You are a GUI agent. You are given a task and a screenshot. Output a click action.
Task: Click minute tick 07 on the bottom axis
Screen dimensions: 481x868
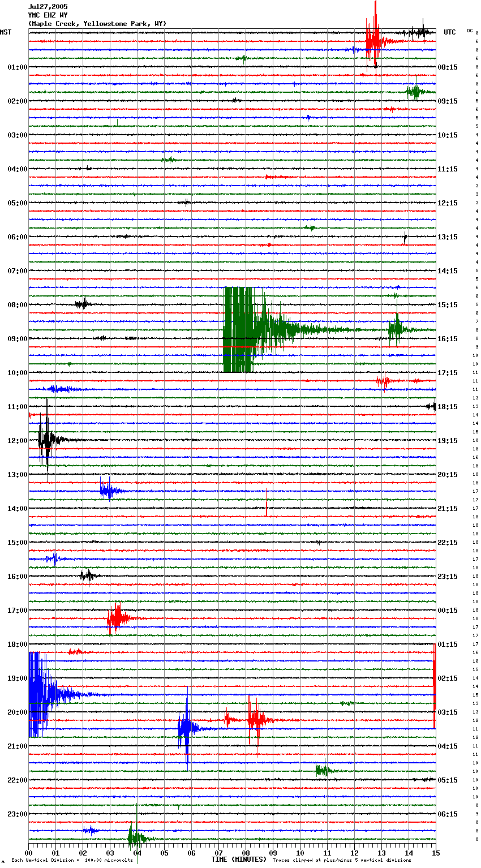pos(218,852)
